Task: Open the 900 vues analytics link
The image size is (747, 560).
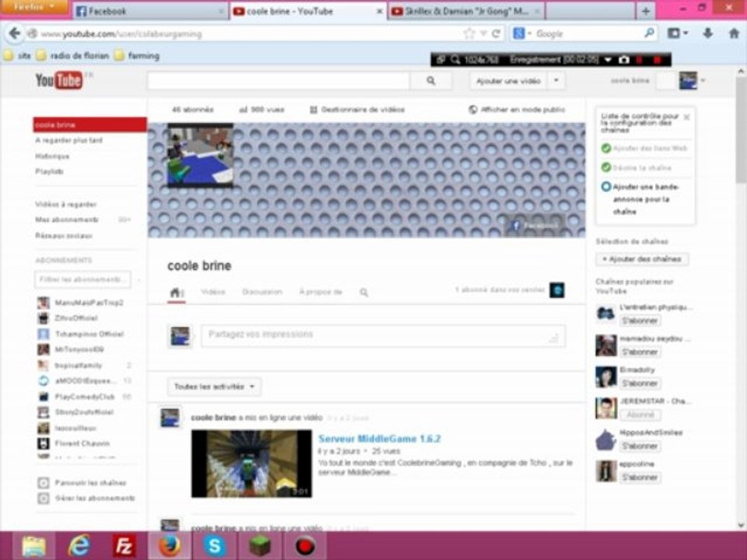Action: 261,110
